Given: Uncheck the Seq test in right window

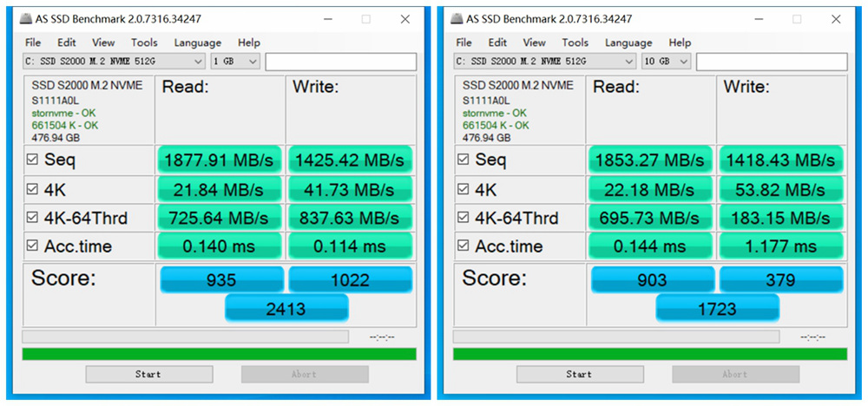Looking at the screenshot, I should (x=464, y=160).
